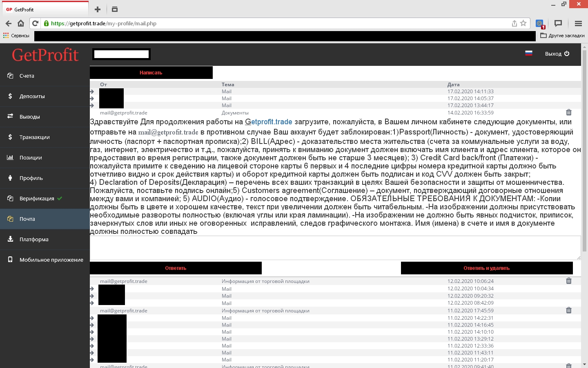Screen dimensions: 588x368
Task: Click the Тема column header
Action: 228,85
